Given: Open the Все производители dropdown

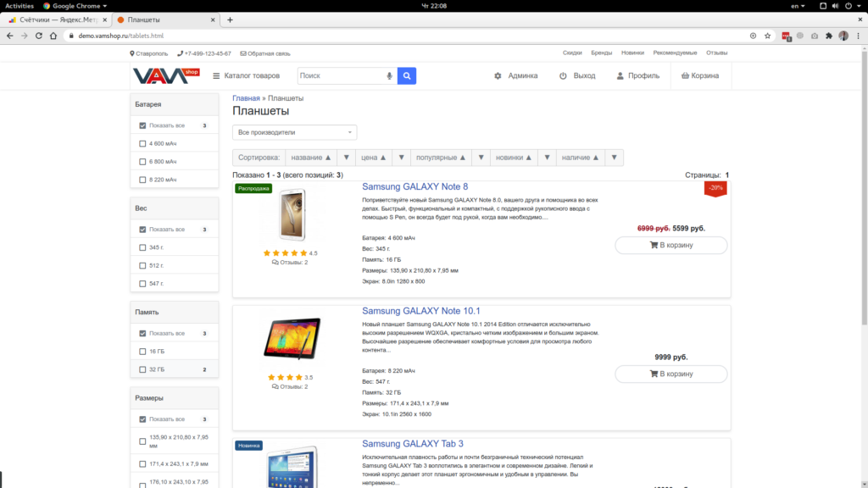Looking at the screenshot, I should pyautogui.click(x=294, y=132).
